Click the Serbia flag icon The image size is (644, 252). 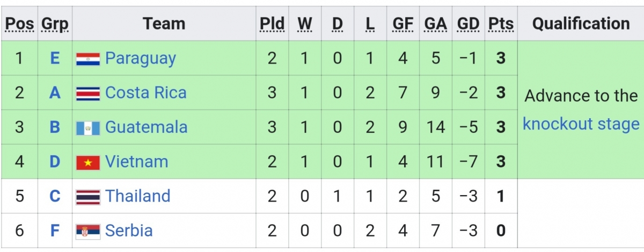[88, 231]
